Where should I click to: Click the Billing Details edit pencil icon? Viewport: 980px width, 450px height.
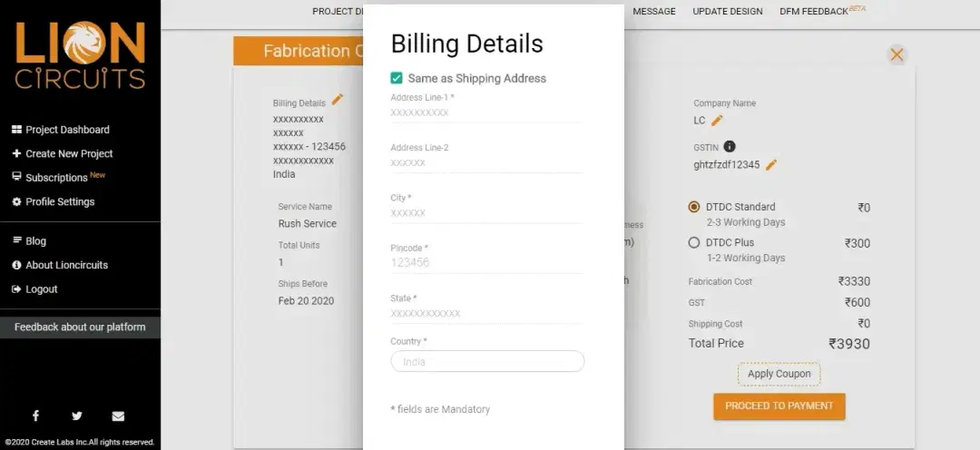pyautogui.click(x=338, y=100)
